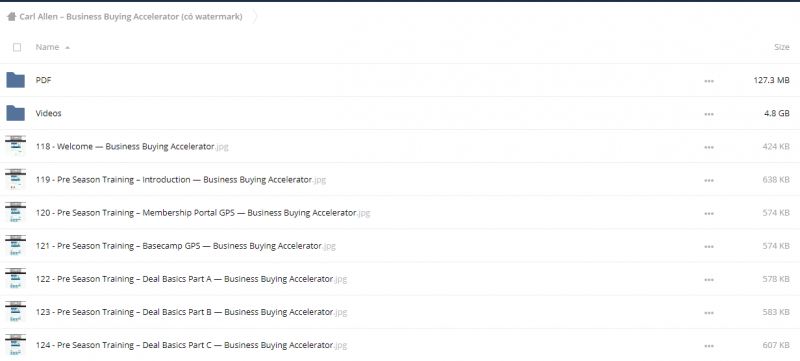Open Carl Allen Business Buying Accelerator breadcrumb
This screenshot has height=361, width=800.
click(131, 17)
